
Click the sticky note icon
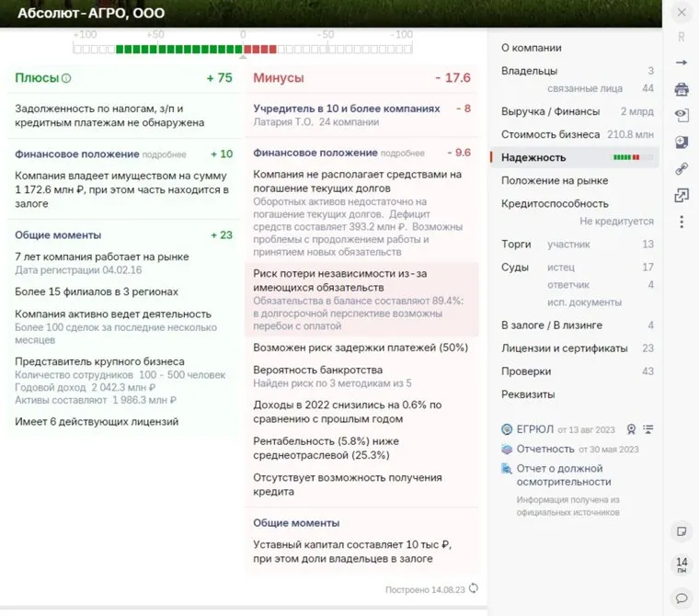682,531
